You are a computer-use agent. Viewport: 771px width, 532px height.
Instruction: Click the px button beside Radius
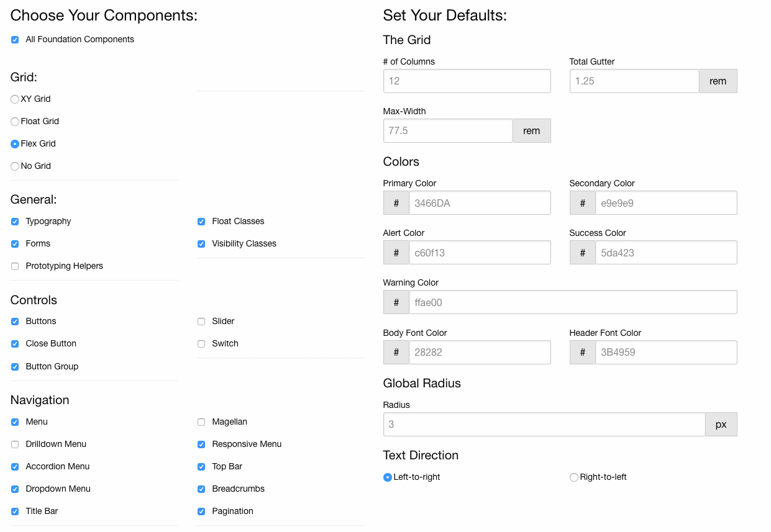coord(721,424)
